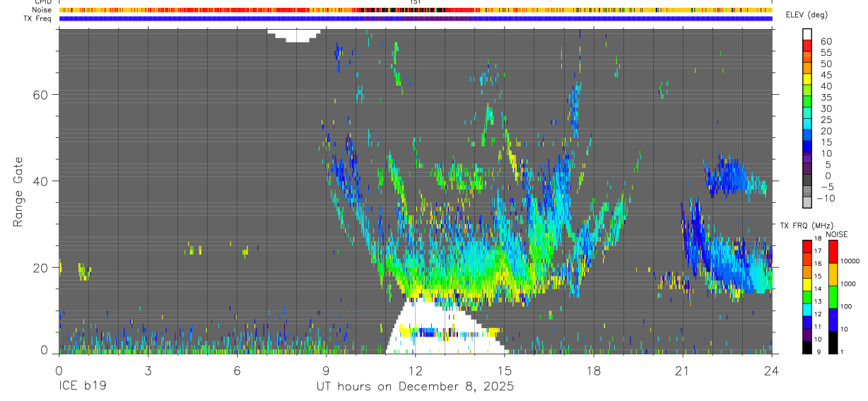Select the yellow 14–15 MHz TX FRQ swatch

pos(807,284)
